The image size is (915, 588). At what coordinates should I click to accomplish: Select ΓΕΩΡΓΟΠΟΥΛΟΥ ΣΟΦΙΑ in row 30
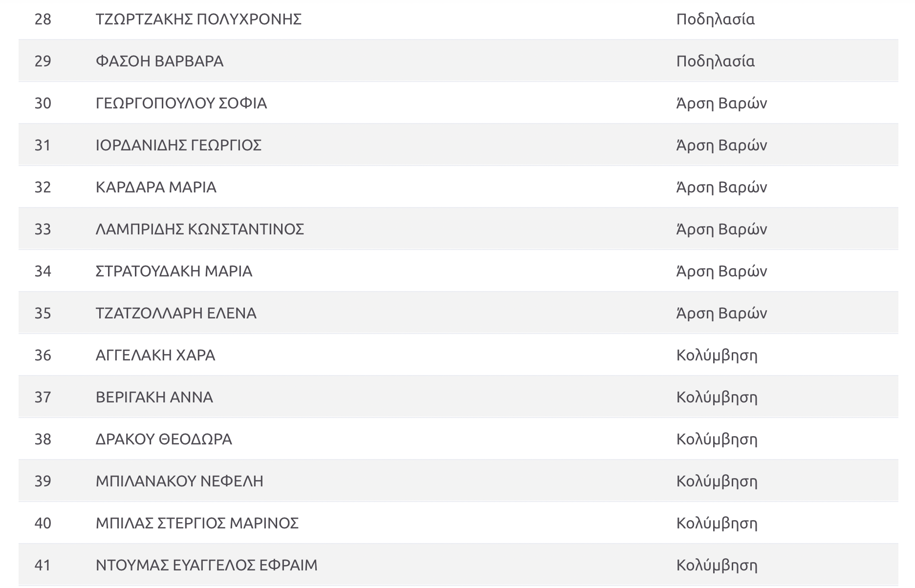point(181,103)
